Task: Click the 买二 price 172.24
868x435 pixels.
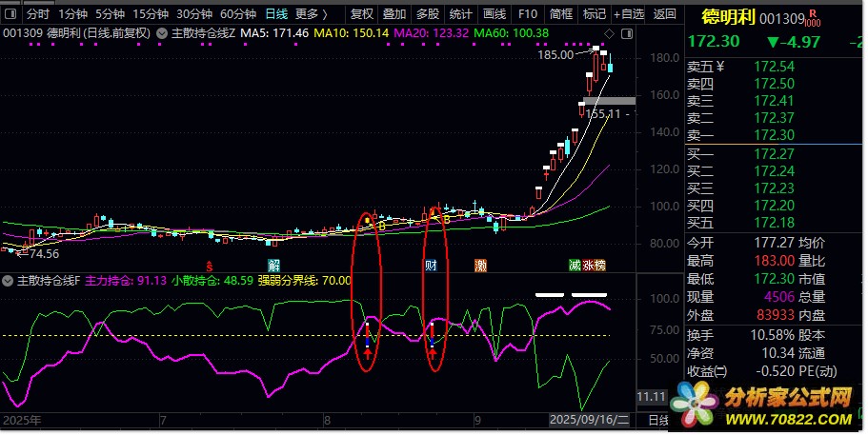Action: tap(774, 171)
